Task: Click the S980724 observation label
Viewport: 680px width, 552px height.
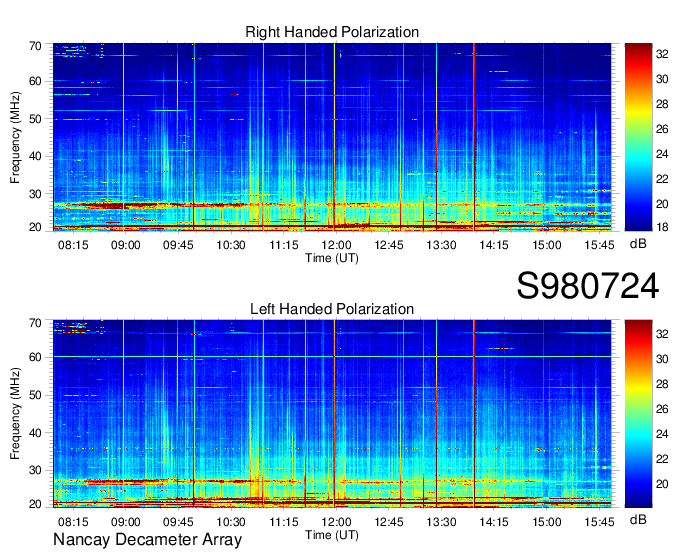Action: pos(588,285)
